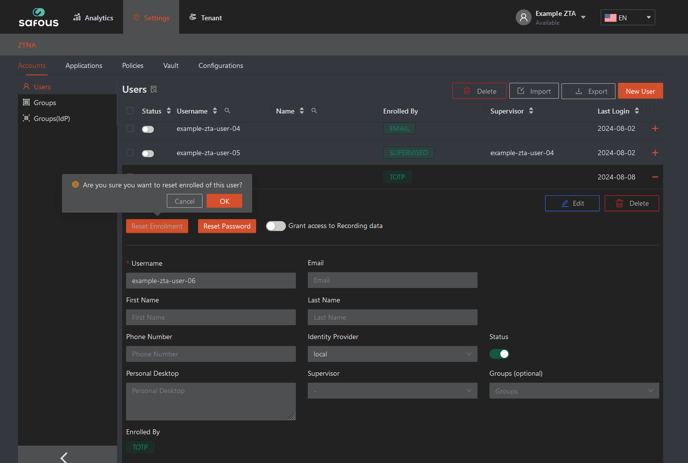Expand row for example-zta-user-04 with plus icon

[655, 129]
